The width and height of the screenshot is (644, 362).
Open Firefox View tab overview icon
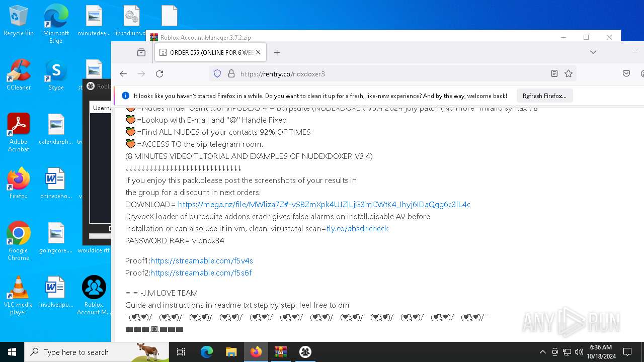tap(141, 52)
